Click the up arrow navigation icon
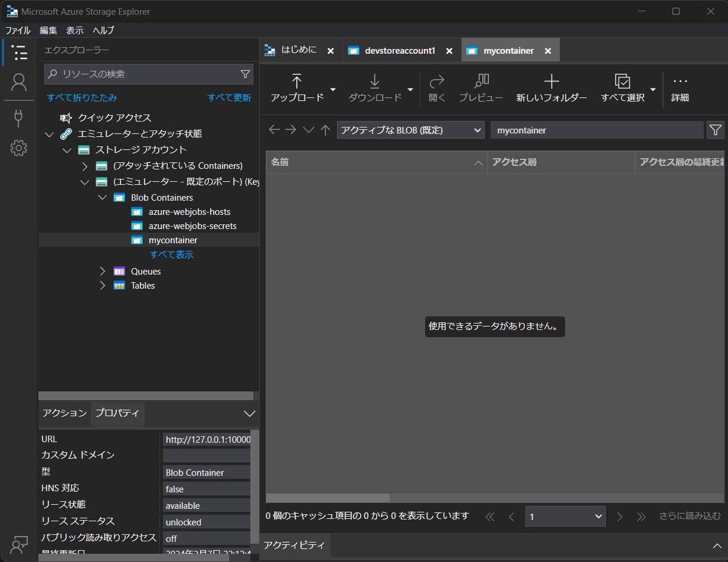728x562 pixels. [x=325, y=130]
